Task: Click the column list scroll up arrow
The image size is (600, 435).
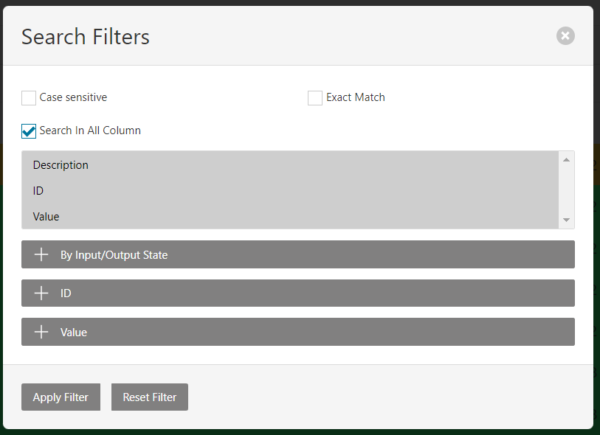Action: 567,159
